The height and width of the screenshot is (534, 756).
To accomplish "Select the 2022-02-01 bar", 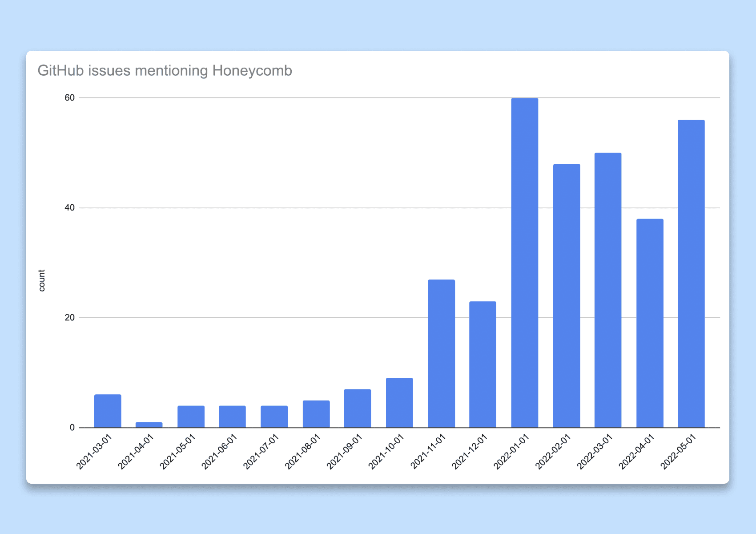I will [x=566, y=296].
